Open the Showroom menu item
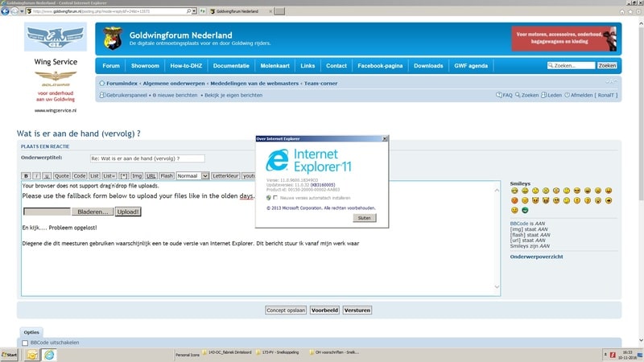Viewport: 644px width, 362px height. [x=145, y=66]
